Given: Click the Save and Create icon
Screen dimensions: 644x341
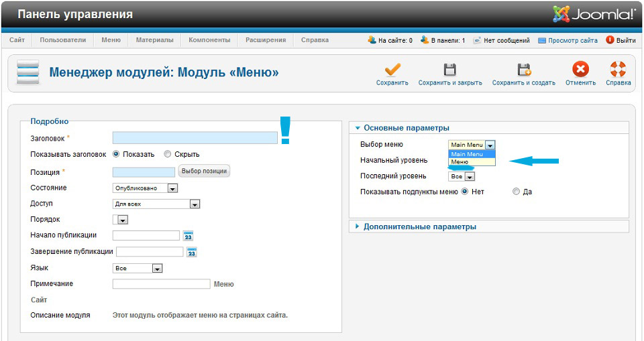Looking at the screenshot, I should pos(523,70).
